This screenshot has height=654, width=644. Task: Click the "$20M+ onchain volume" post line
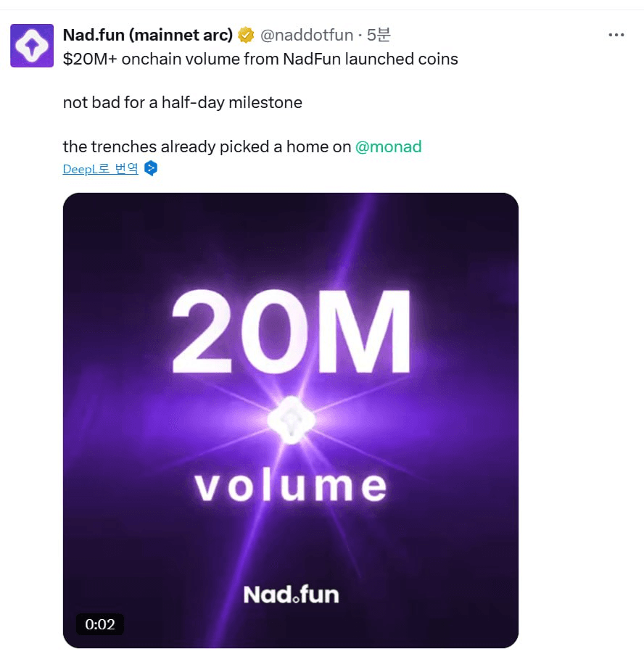click(x=260, y=59)
